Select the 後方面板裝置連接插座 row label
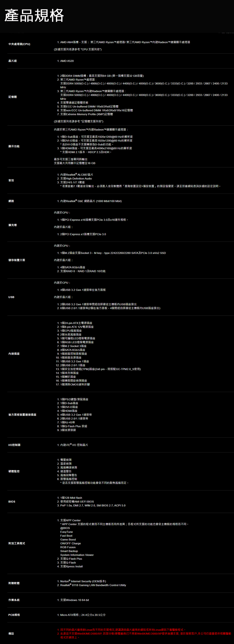This screenshot has height=644, width=234. 22,415
